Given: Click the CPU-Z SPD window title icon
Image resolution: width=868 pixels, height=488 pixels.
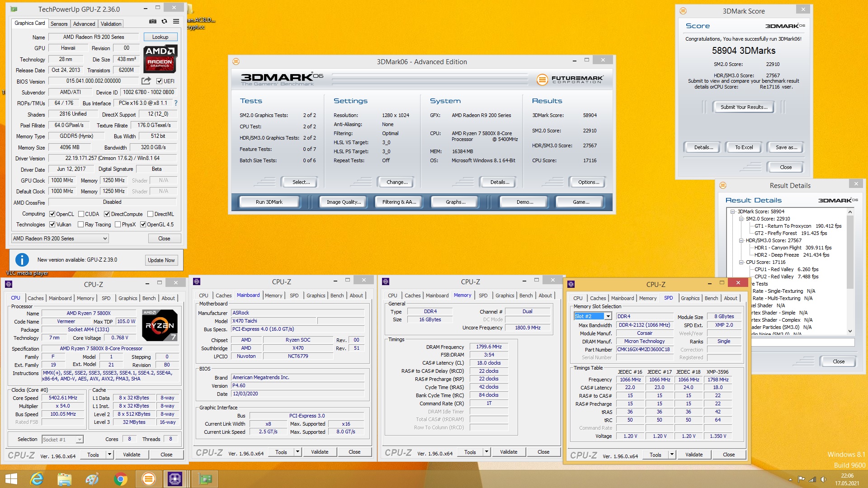Looking at the screenshot, I should pos(571,284).
